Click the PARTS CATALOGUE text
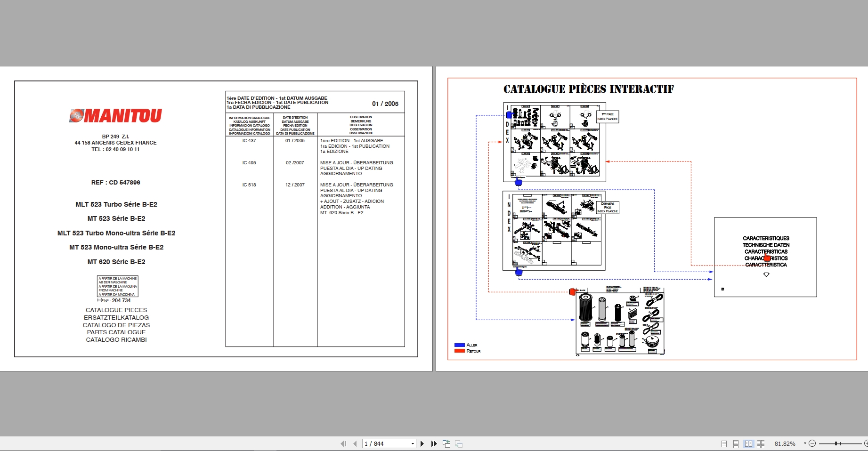The image size is (868, 451). [x=116, y=332]
